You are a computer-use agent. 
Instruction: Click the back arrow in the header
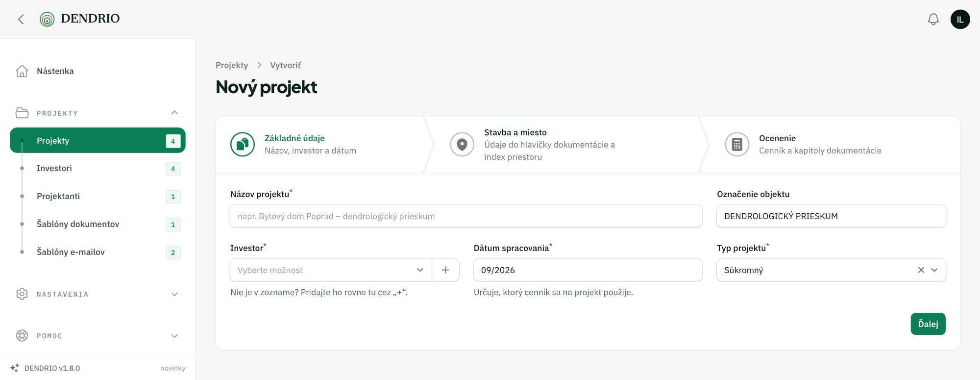click(21, 19)
